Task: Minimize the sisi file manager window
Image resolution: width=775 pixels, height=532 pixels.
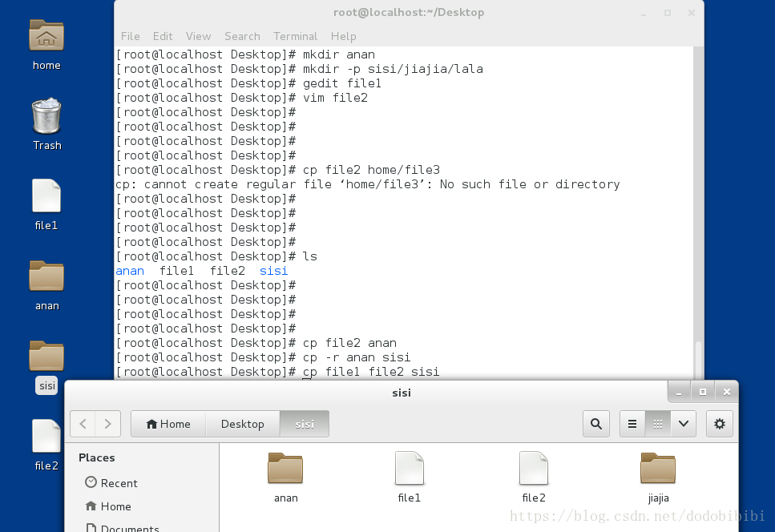Action: pyautogui.click(x=679, y=393)
